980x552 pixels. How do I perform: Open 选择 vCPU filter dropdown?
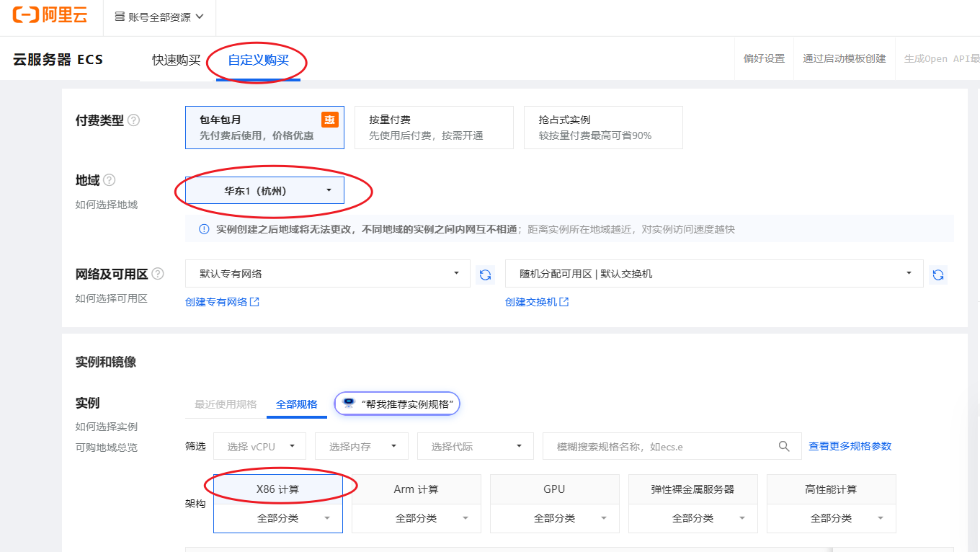(259, 446)
